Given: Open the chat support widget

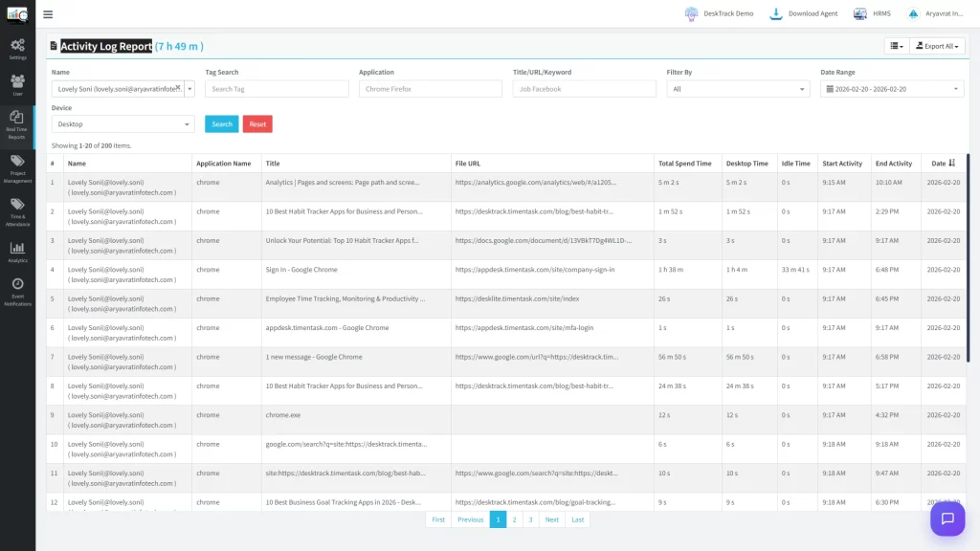Looking at the screenshot, I should click(x=947, y=518).
